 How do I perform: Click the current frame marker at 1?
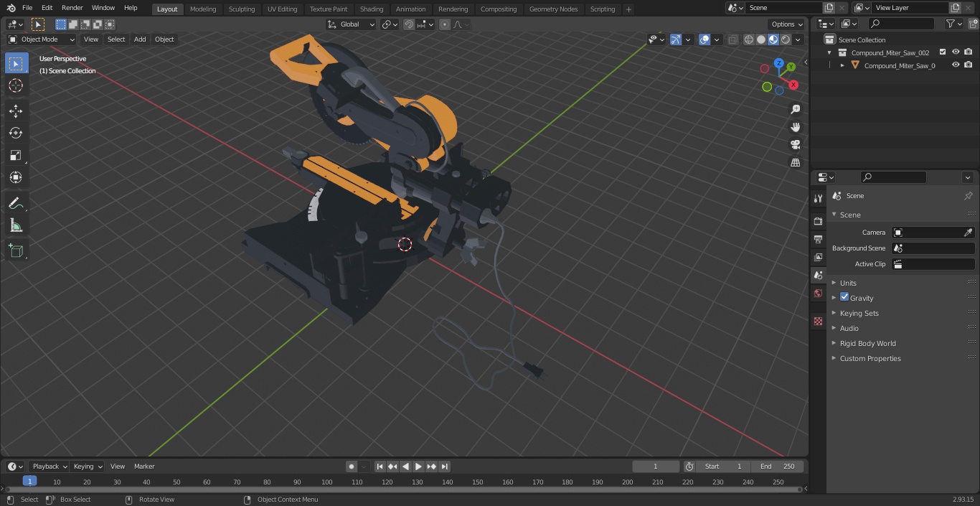click(x=29, y=482)
